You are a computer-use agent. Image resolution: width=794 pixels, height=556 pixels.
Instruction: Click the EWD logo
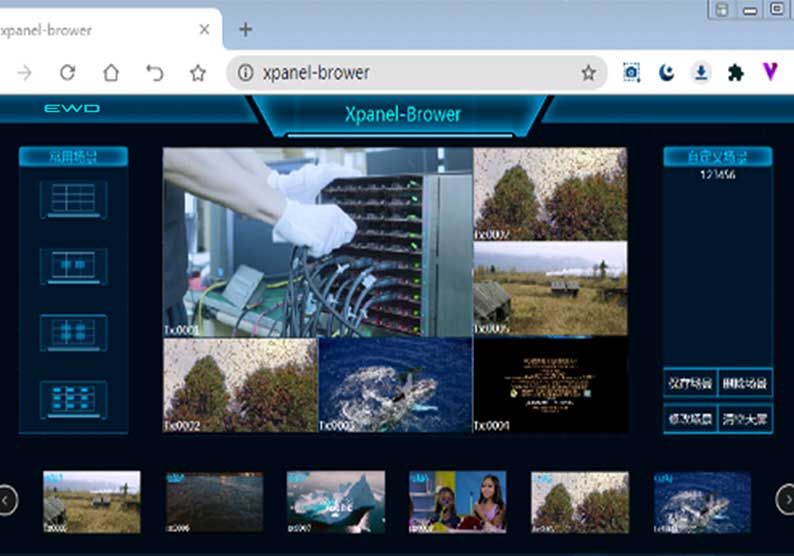(72, 108)
